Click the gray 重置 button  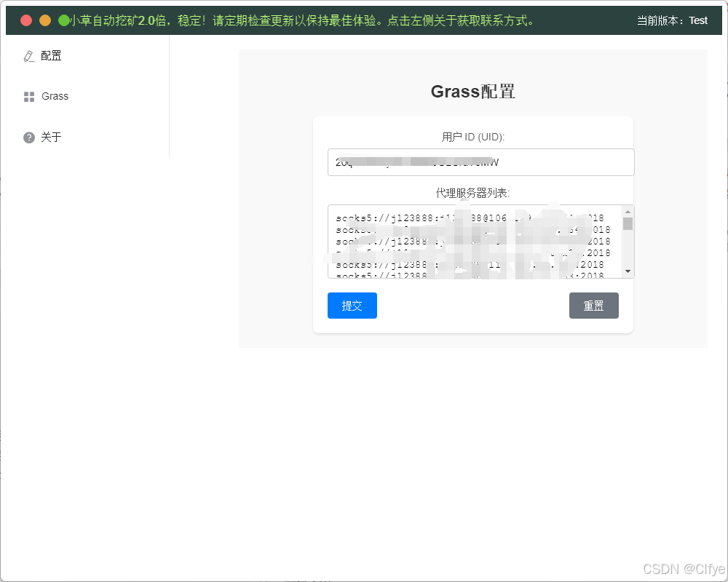tap(594, 306)
